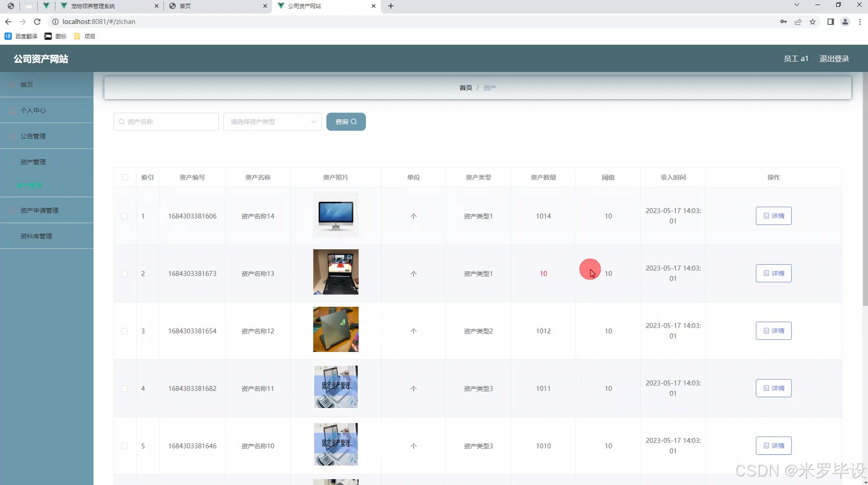Click the 公司资产网站 site title
This screenshot has height=485, width=868.
pos(41,59)
